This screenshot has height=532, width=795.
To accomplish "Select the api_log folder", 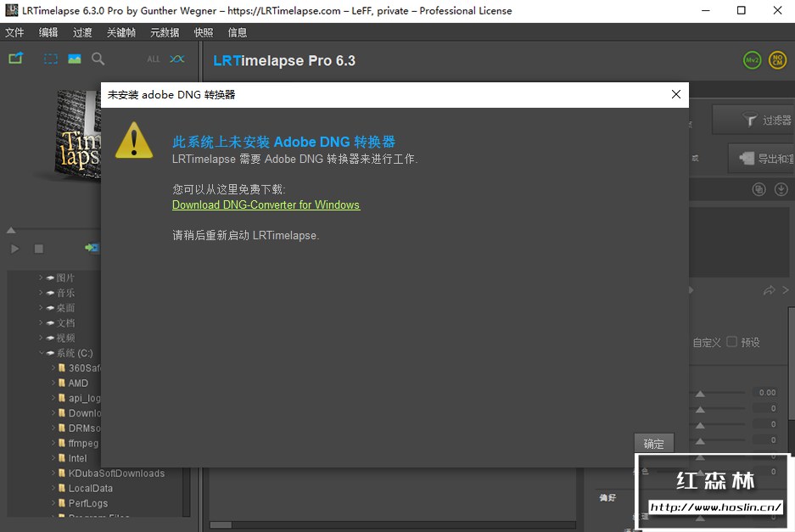I will [x=85, y=398].
